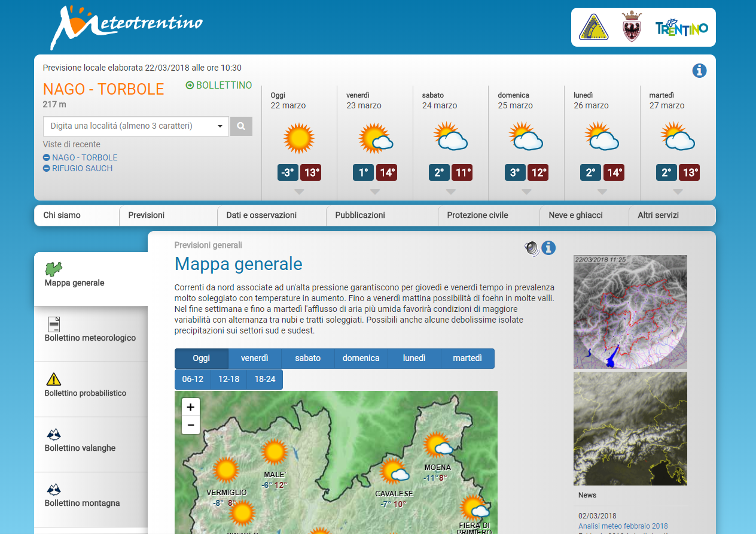Zoom out on the map
Screen dimensions: 756x534
tap(191, 425)
